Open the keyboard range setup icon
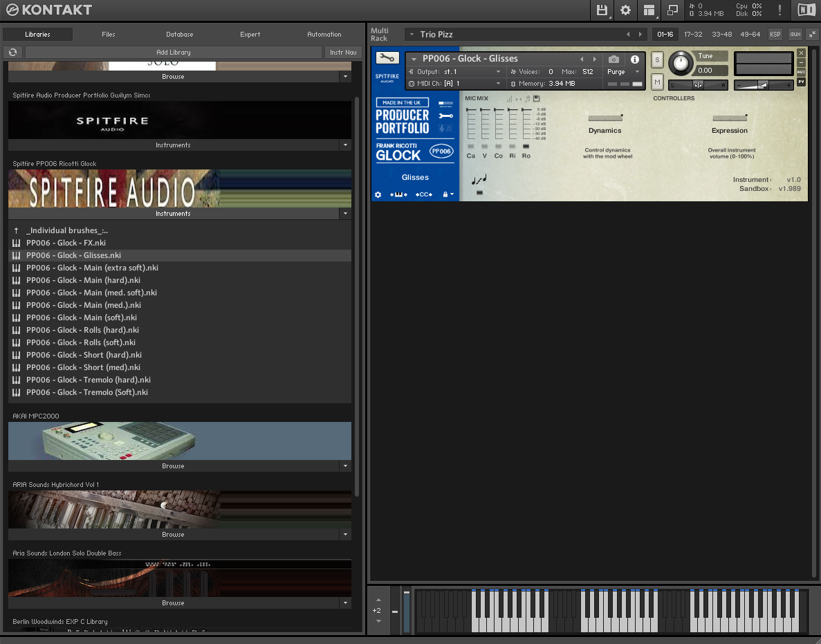This screenshot has height=644, width=821. 398,195
